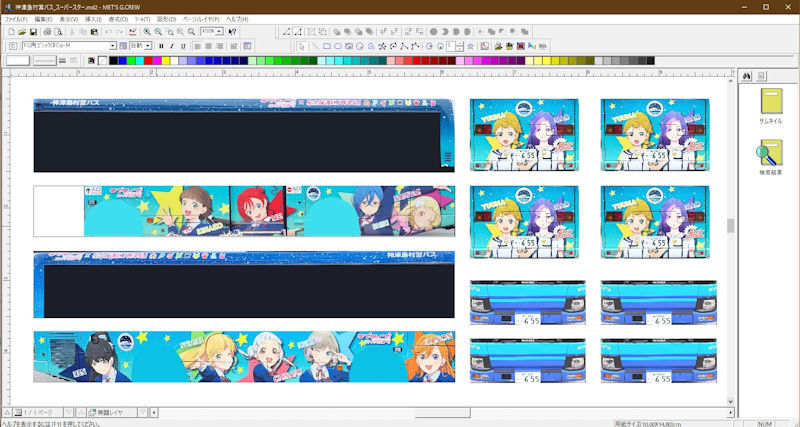Click the layer selector down arrow

143,412
